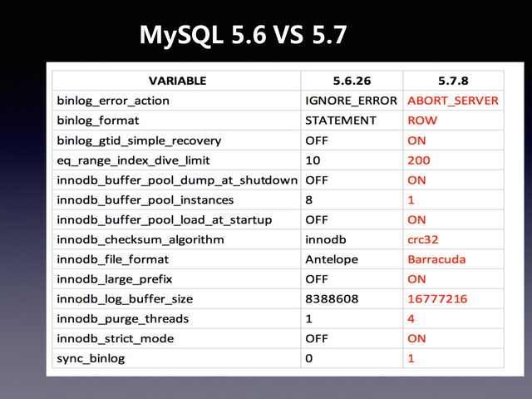Select the red ROW value
This screenshot has height=399, width=532.
pos(422,121)
